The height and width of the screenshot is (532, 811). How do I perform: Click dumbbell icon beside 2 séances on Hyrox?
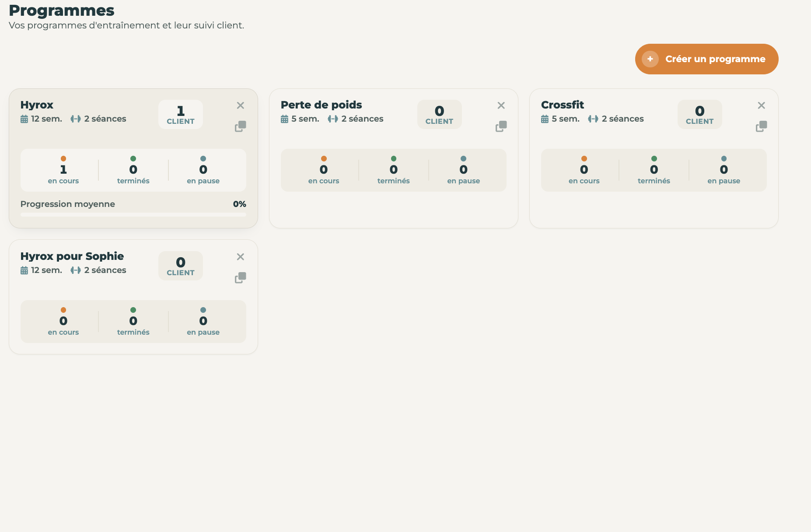tap(76, 119)
